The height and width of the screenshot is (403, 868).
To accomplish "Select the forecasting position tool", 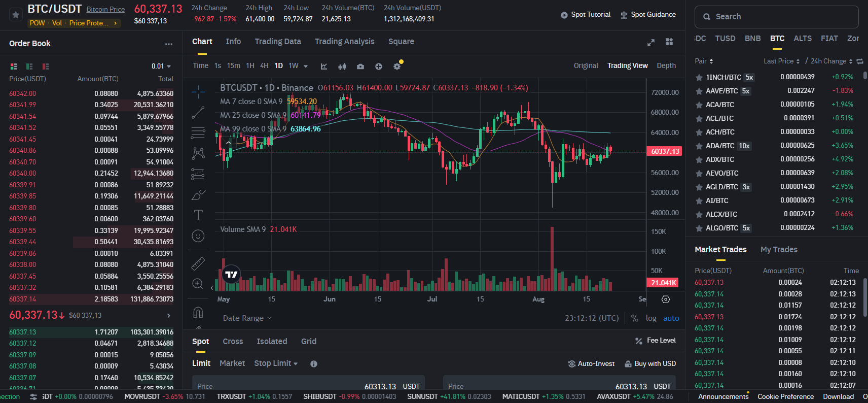I will [198, 174].
